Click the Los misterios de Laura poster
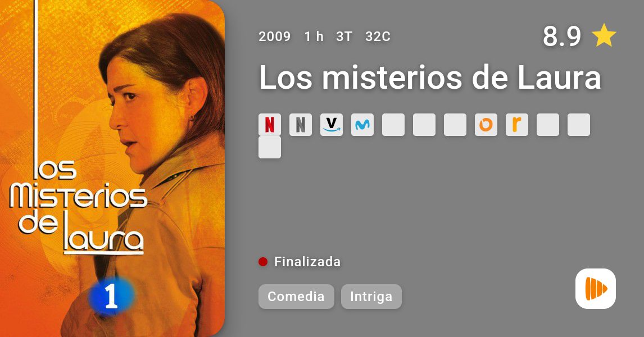 tap(112, 168)
